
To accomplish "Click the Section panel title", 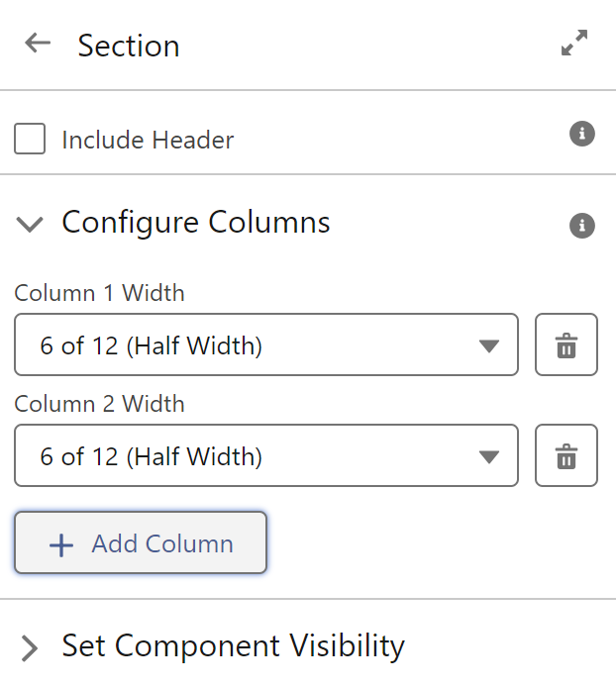I will click(x=129, y=46).
